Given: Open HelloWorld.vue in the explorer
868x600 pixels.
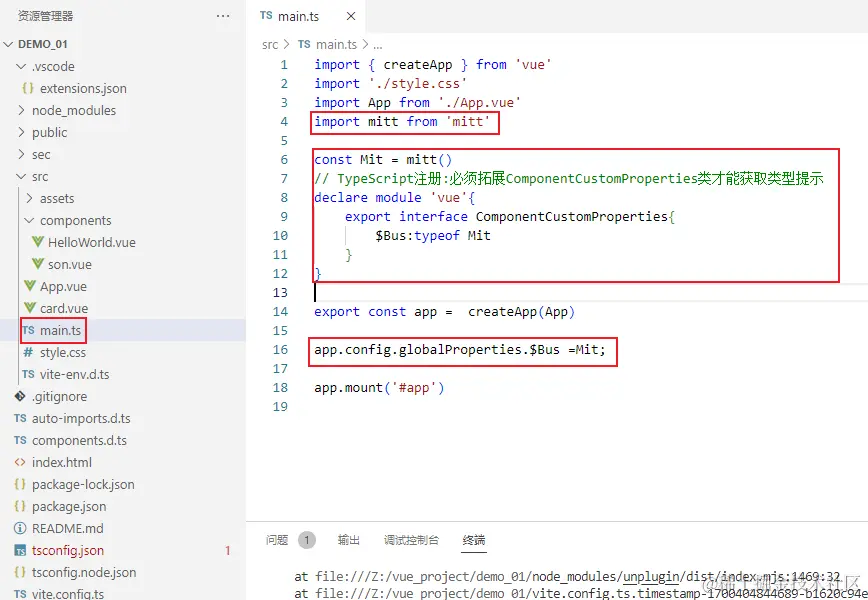Looking at the screenshot, I should (92, 242).
